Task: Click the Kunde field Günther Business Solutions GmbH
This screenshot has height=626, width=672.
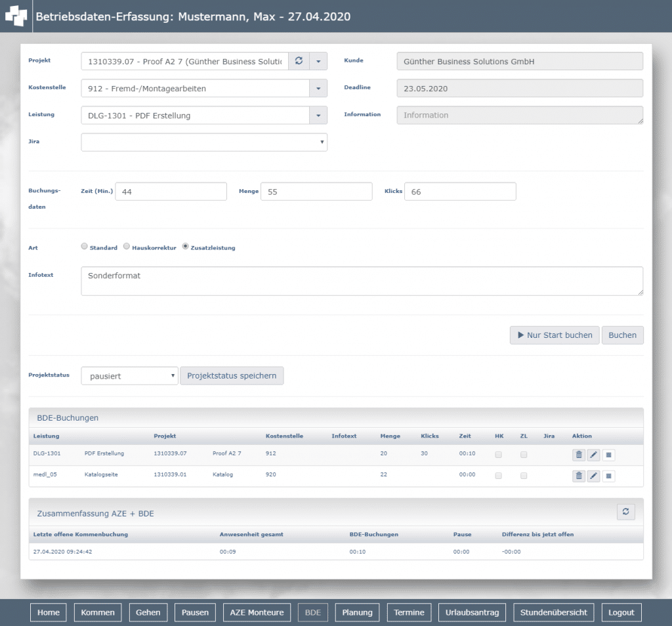Action: [x=520, y=61]
